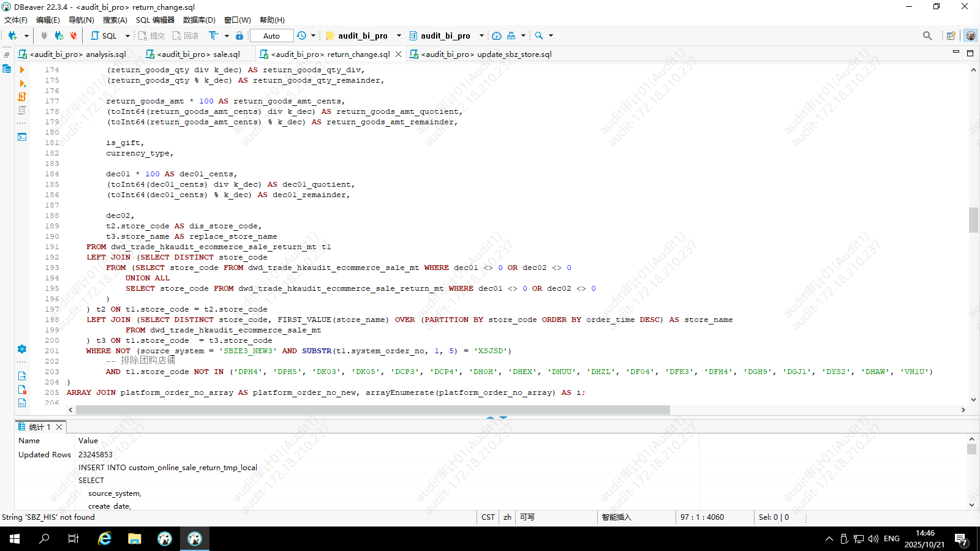Click the search magnifier at toolbar right
The width and height of the screenshot is (980, 551).
(x=927, y=36)
